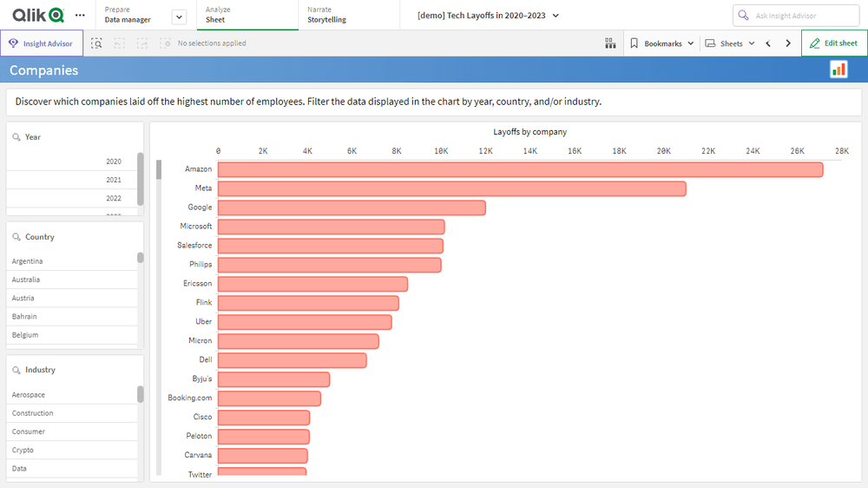Click the smart search selections icon
The image size is (868, 488).
click(x=97, y=43)
